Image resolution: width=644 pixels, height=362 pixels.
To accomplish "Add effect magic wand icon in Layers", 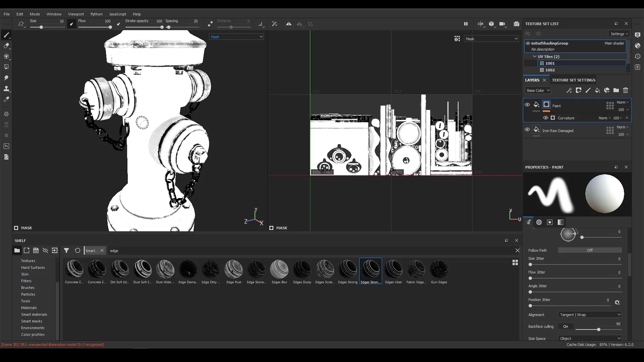I will tap(569, 90).
